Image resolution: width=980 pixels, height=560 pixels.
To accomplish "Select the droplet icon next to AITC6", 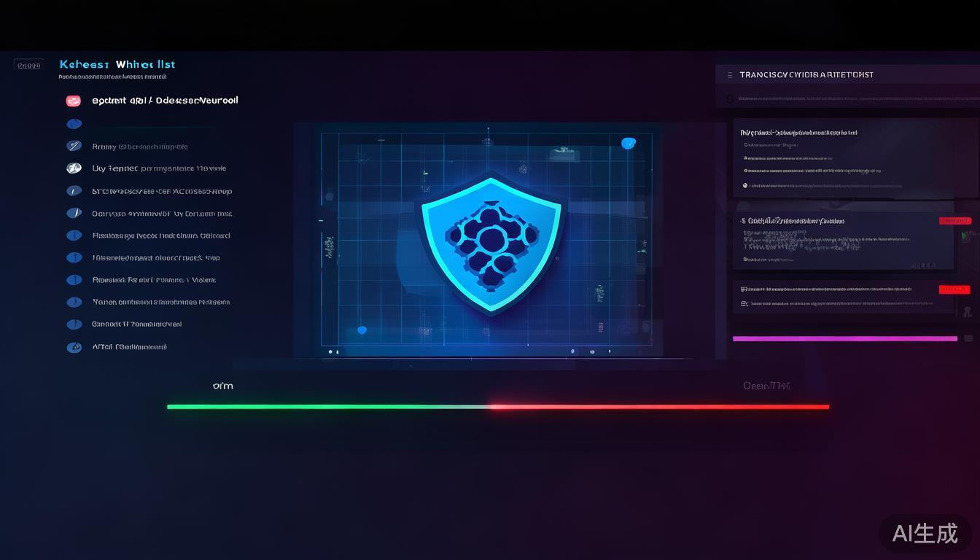I will [74, 346].
